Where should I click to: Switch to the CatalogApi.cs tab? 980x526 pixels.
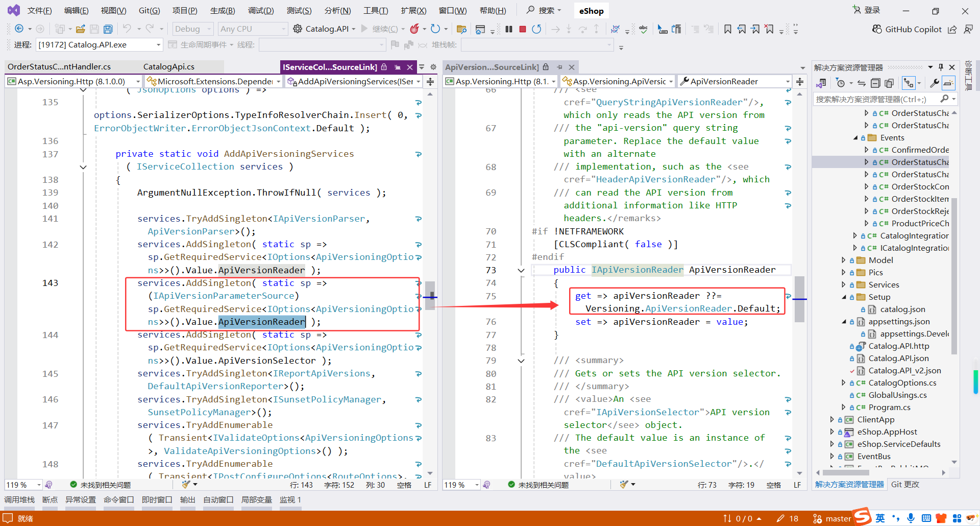[168, 67]
